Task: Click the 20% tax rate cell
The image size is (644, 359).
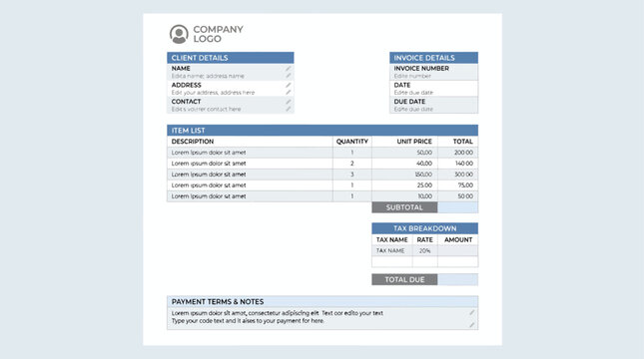Action: pos(425,250)
